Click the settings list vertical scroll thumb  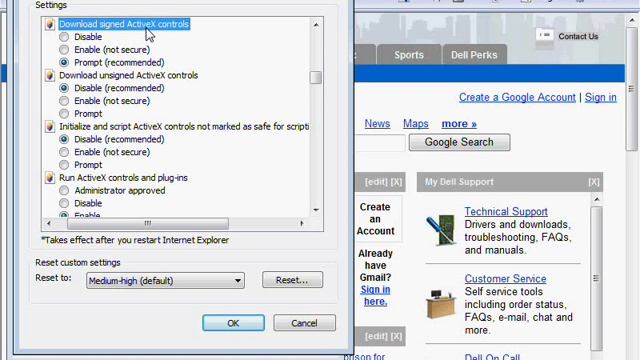[x=316, y=78]
